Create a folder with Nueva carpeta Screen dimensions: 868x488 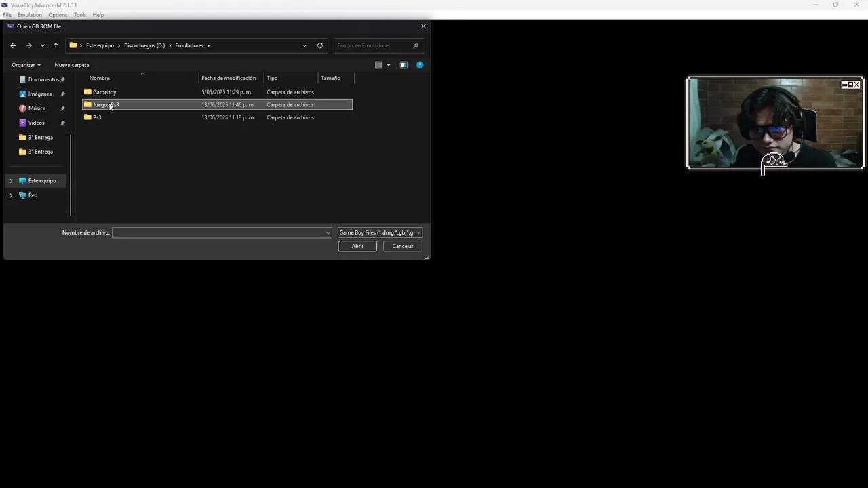coord(72,65)
